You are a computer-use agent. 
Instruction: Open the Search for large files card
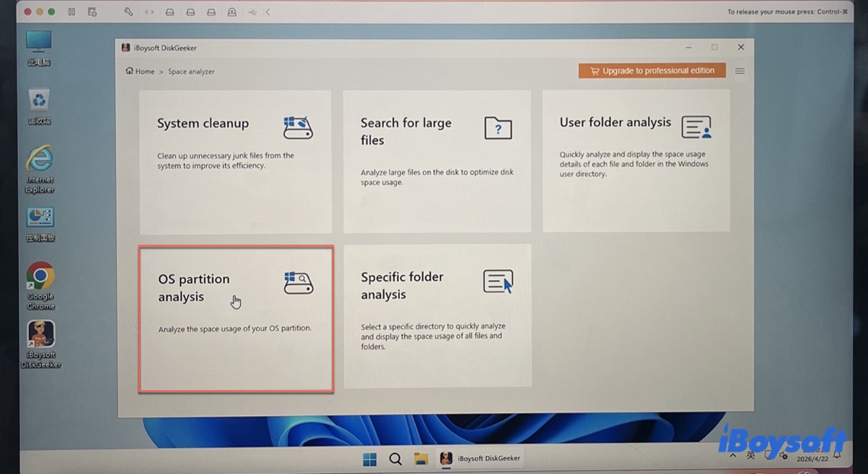[x=437, y=162]
